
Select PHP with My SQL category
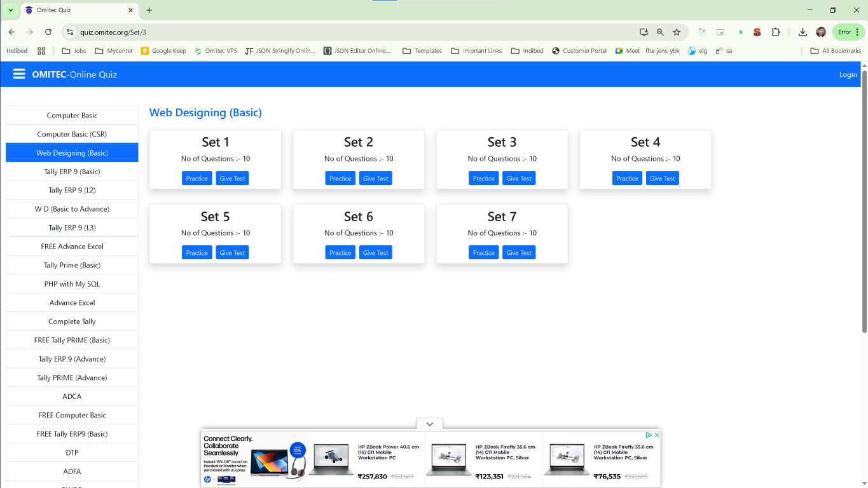[72, 284]
